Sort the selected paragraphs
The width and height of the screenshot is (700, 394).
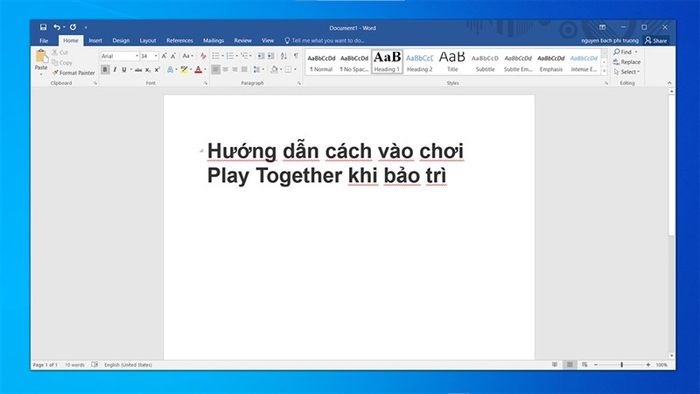click(x=283, y=56)
